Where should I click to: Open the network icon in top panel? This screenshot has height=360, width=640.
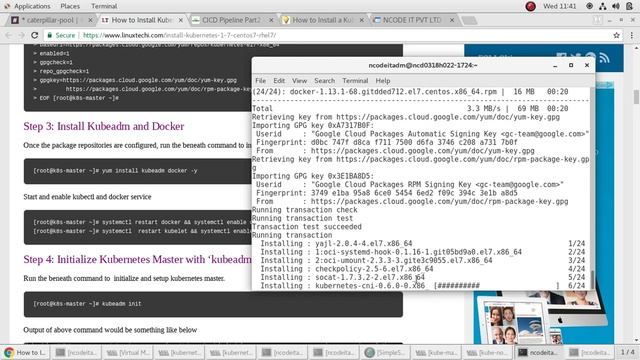pos(603,6)
